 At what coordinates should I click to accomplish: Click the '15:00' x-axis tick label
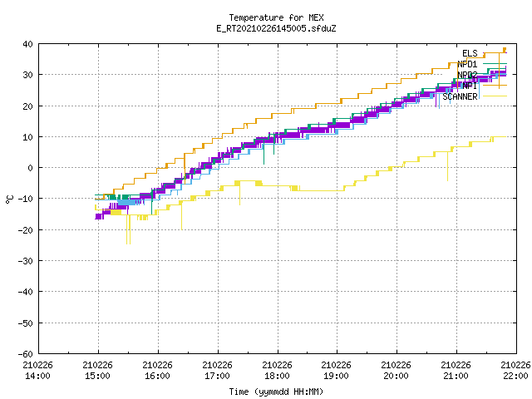tap(98, 376)
